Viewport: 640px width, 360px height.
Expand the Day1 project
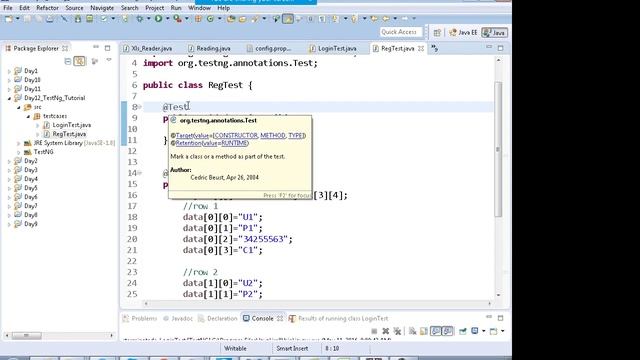(9, 71)
